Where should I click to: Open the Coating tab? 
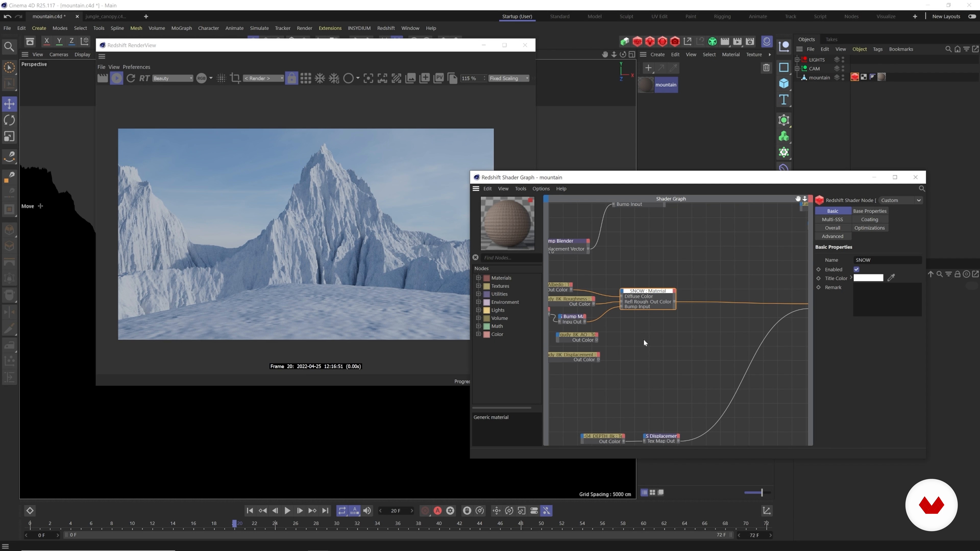870,219
